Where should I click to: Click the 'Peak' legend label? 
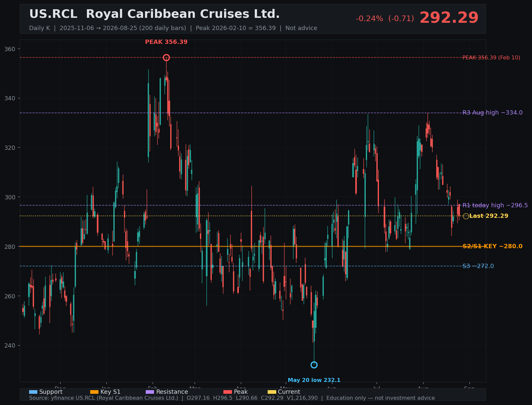[241, 392]
